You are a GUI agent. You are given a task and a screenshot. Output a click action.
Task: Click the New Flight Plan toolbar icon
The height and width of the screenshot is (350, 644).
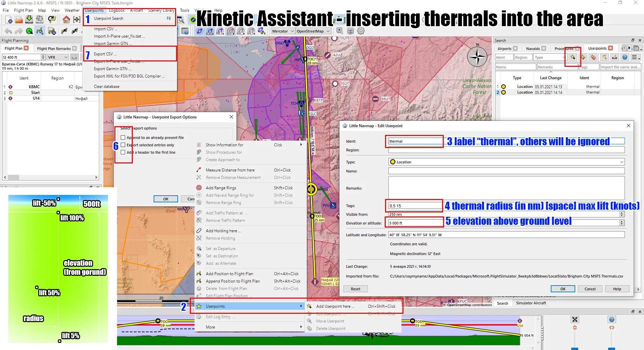[9, 19]
